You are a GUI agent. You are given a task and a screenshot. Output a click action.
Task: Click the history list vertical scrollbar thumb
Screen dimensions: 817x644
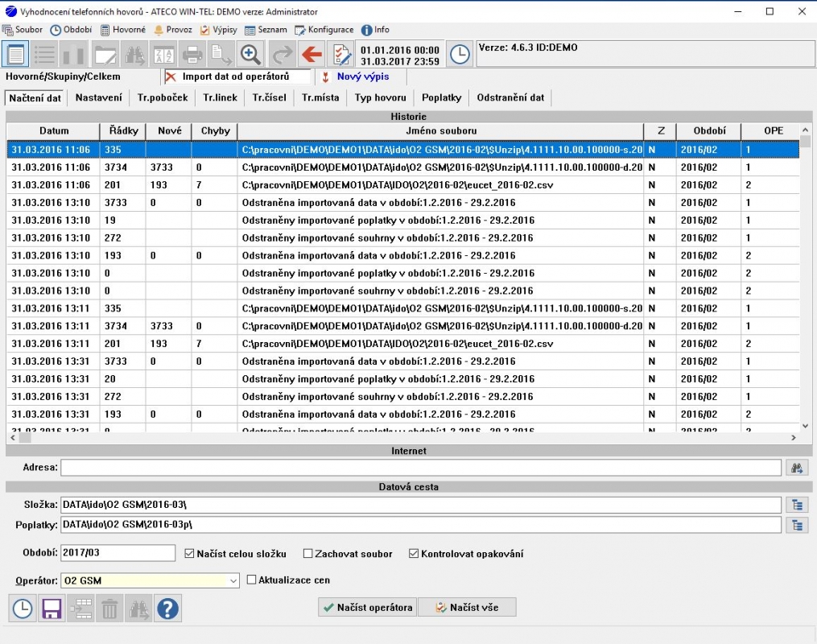(x=805, y=142)
